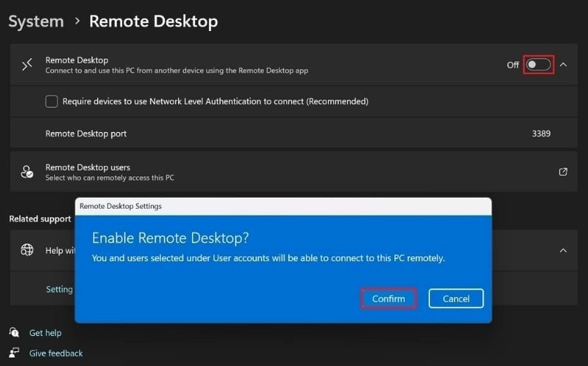The image size is (588, 366).
Task: Click the Get help headset icon
Action: (x=14, y=332)
